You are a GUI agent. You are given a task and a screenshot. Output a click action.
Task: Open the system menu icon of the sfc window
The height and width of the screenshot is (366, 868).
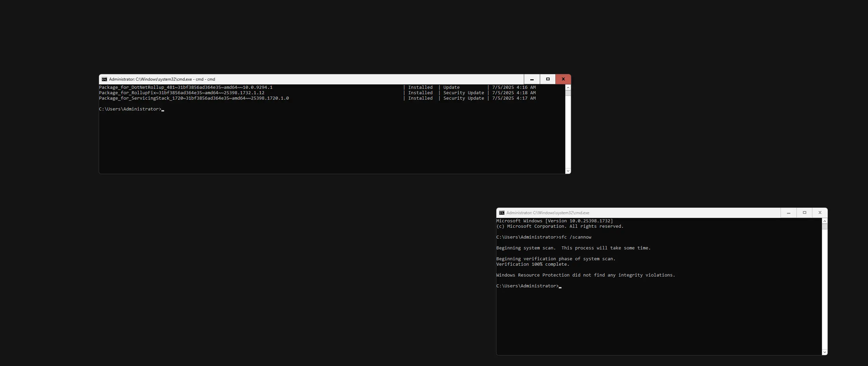(x=502, y=213)
